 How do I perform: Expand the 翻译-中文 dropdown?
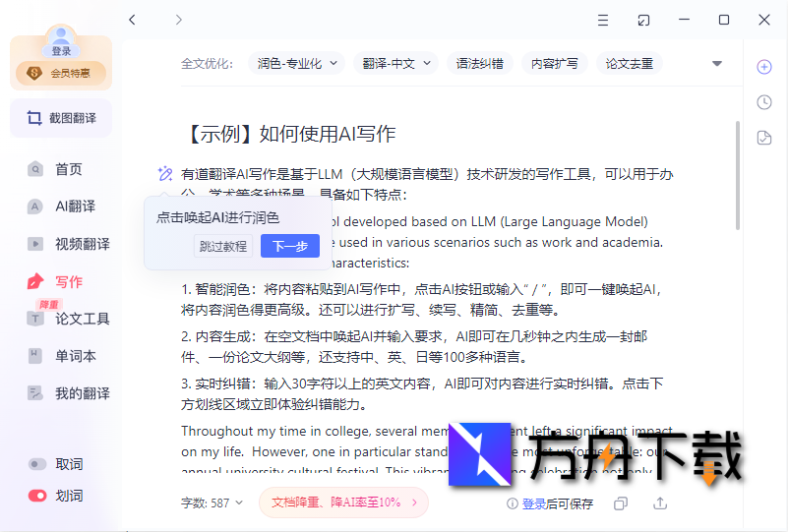pos(396,64)
